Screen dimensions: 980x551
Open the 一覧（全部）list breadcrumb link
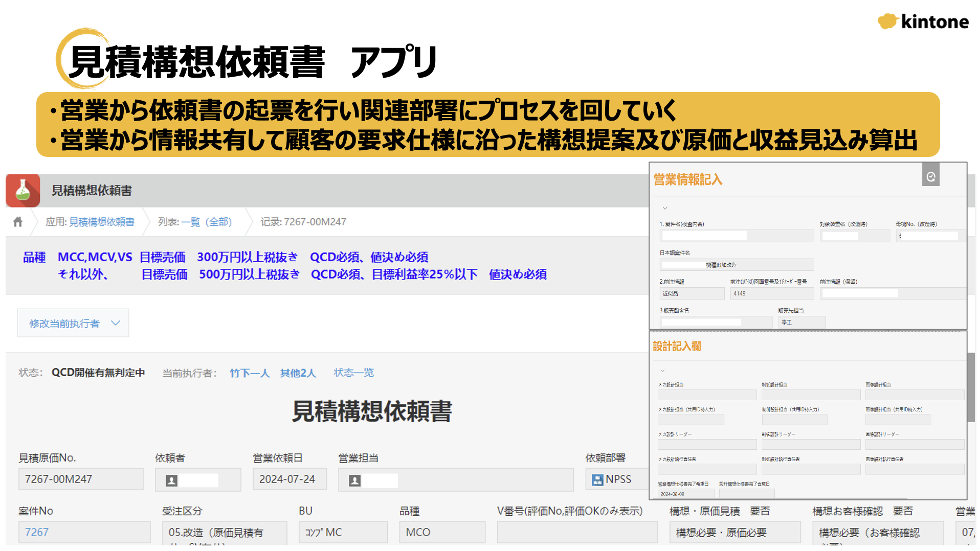207,222
